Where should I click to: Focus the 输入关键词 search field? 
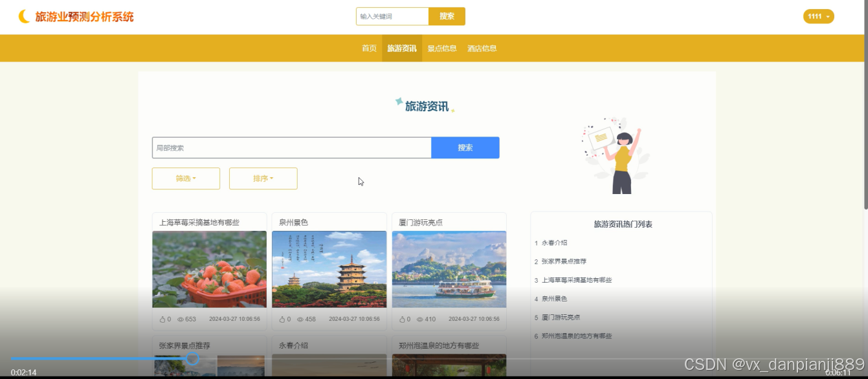pos(392,16)
